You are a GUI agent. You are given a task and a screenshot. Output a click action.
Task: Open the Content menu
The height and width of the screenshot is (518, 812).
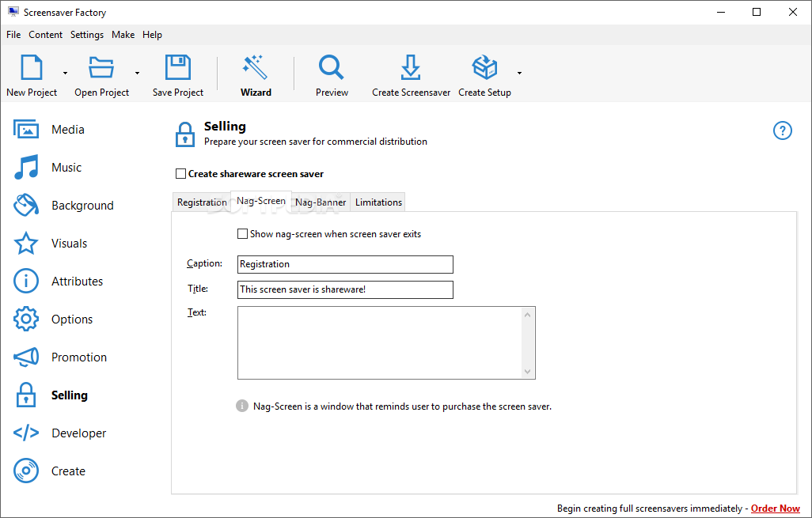pyautogui.click(x=46, y=35)
